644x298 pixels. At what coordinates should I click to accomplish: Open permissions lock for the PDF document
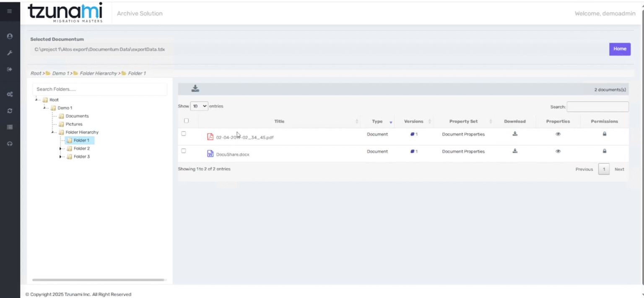coord(604,134)
